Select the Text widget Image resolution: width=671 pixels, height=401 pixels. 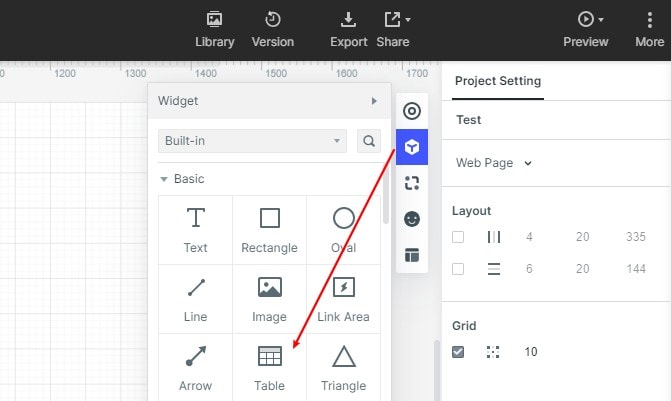pos(196,229)
